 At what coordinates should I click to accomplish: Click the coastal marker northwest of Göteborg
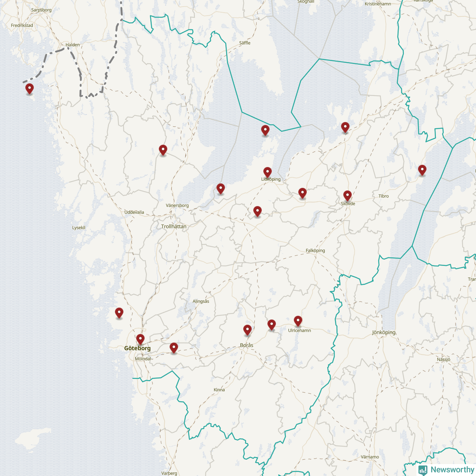[x=119, y=313]
